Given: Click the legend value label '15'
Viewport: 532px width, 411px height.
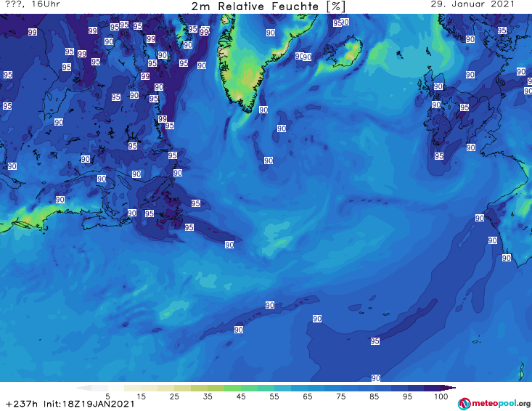Looking at the screenshot, I should tap(141, 396).
